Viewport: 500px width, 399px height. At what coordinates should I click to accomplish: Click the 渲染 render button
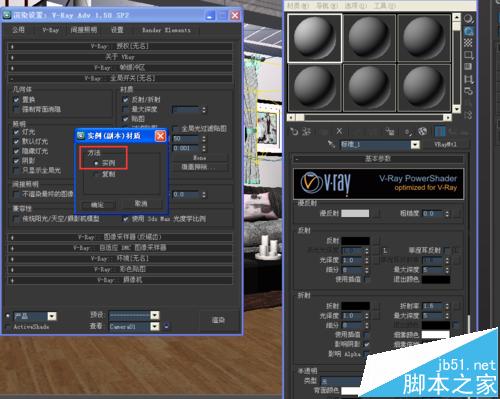tap(218, 320)
